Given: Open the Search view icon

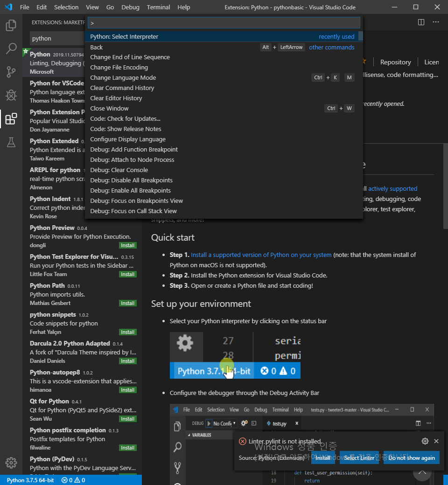Looking at the screenshot, I should point(11,48).
